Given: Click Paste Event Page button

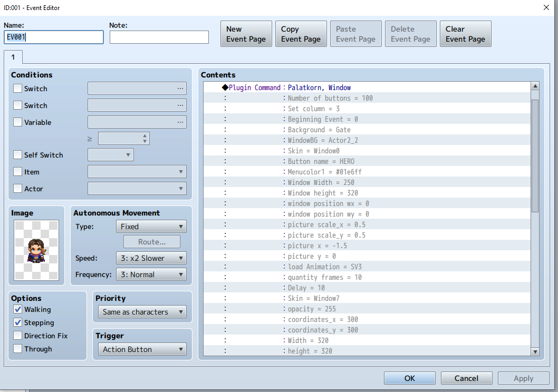Looking at the screenshot, I should click(x=356, y=34).
